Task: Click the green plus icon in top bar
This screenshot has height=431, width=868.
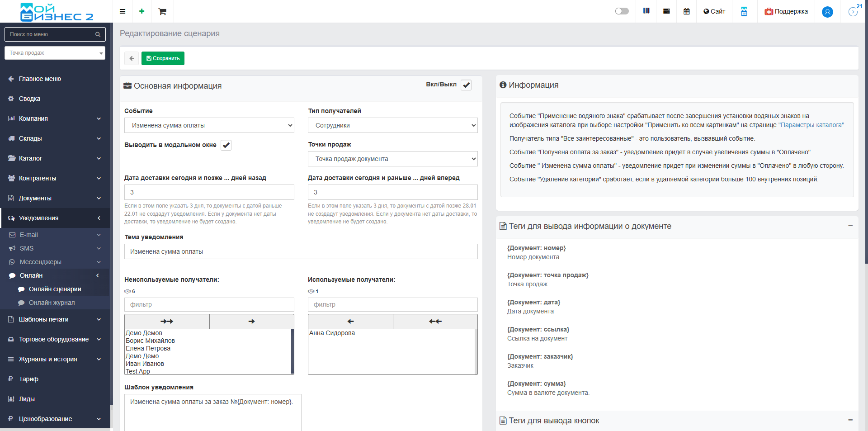Action: point(142,11)
